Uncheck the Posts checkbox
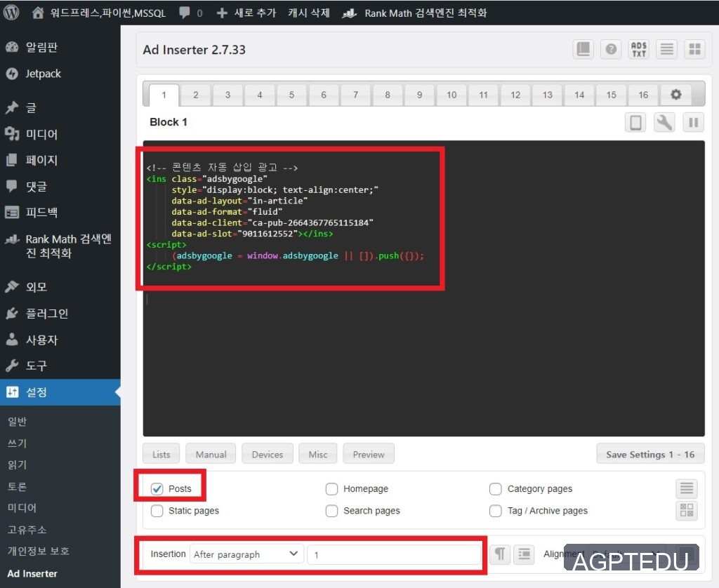The height and width of the screenshot is (588, 719). click(157, 489)
